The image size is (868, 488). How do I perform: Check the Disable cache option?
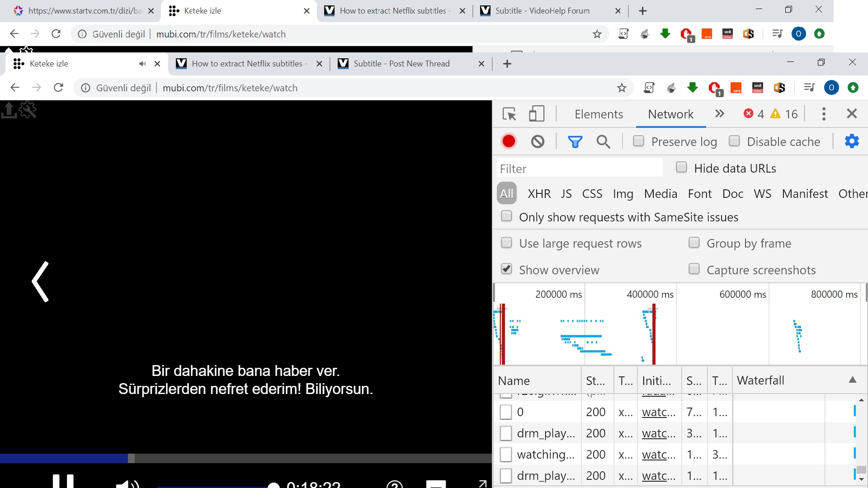734,141
